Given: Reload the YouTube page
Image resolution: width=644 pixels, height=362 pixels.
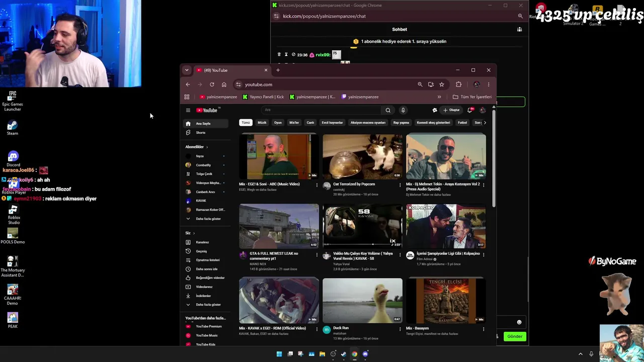Looking at the screenshot, I should (212, 84).
